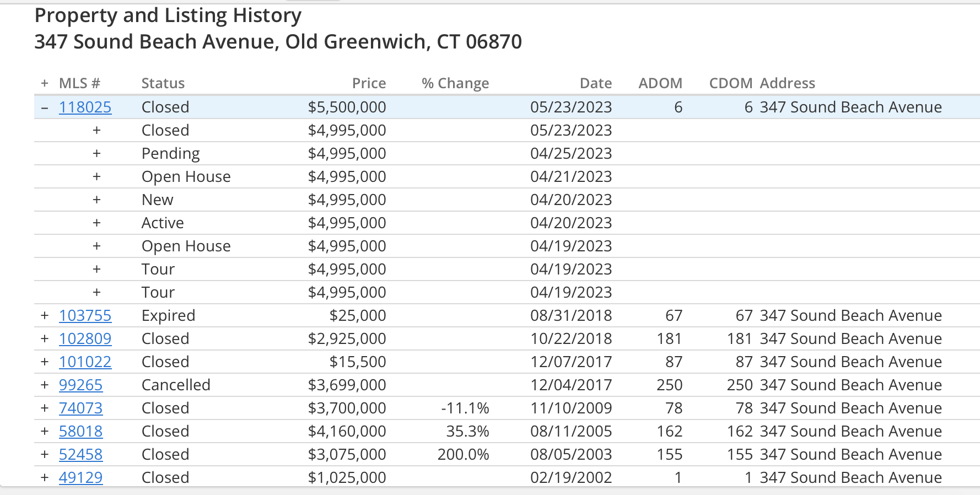
Task: Sort by the Price column header
Action: pos(369,84)
